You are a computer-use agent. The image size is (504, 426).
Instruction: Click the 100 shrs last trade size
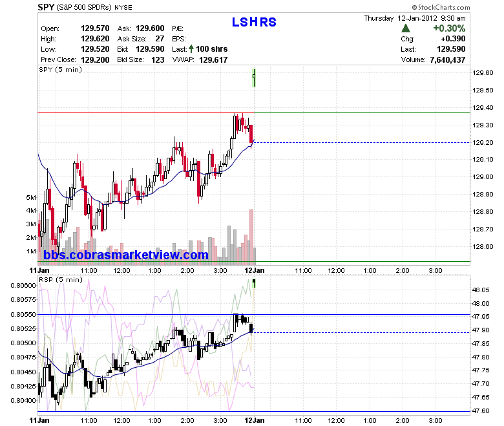212,49
